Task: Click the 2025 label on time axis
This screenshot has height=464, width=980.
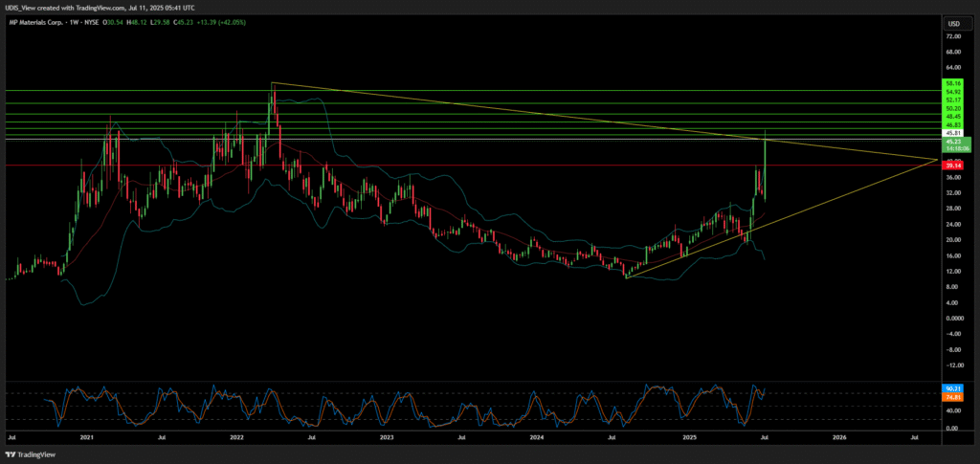Action: (x=689, y=436)
